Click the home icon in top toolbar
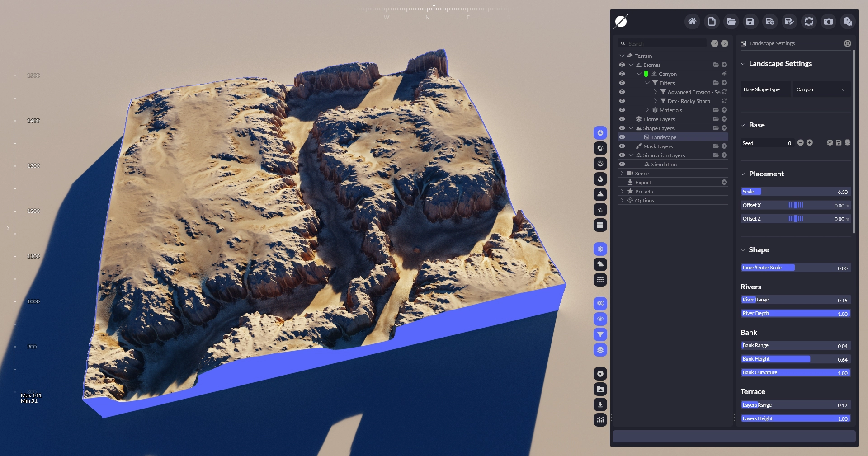 coord(692,21)
